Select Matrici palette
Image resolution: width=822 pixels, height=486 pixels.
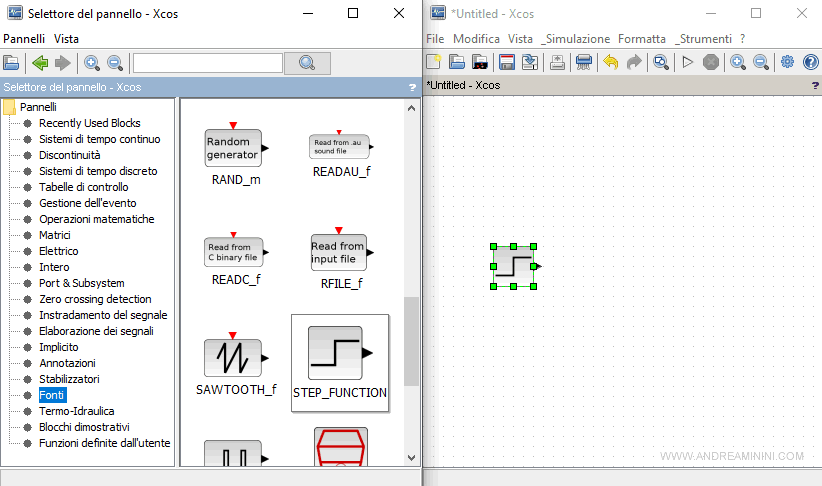(55, 235)
